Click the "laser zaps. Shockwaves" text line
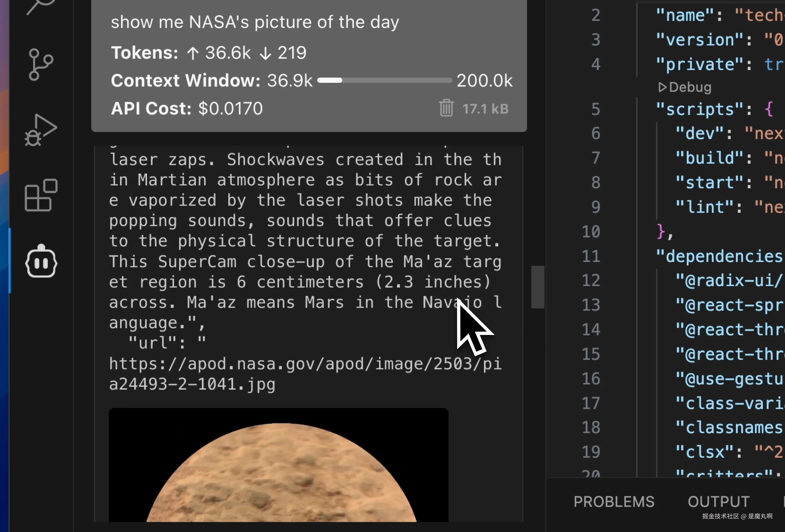 (x=305, y=159)
